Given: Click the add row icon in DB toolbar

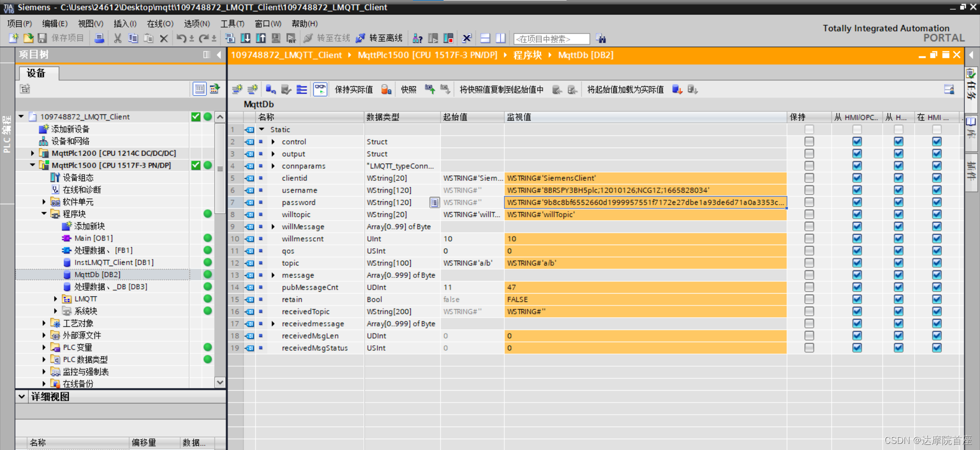Looking at the screenshot, I should pyautogui.click(x=253, y=89).
